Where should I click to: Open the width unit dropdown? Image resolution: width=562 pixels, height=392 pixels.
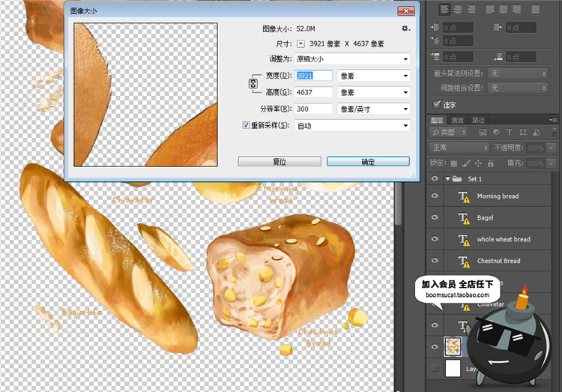(x=373, y=76)
